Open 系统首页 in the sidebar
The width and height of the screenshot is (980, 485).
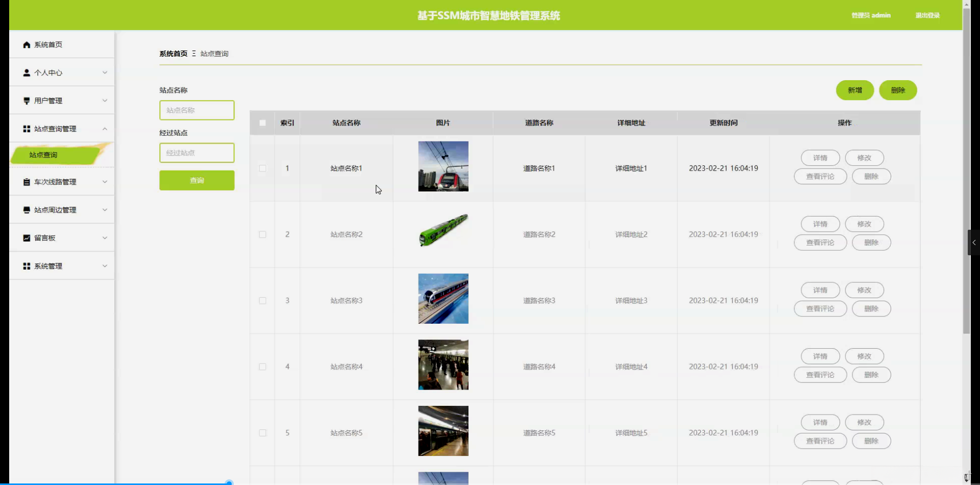tap(62, 45)
